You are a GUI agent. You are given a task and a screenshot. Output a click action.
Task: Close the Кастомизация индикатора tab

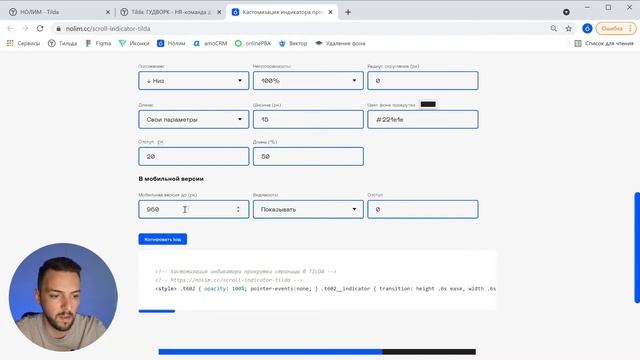tap(330, 12)
